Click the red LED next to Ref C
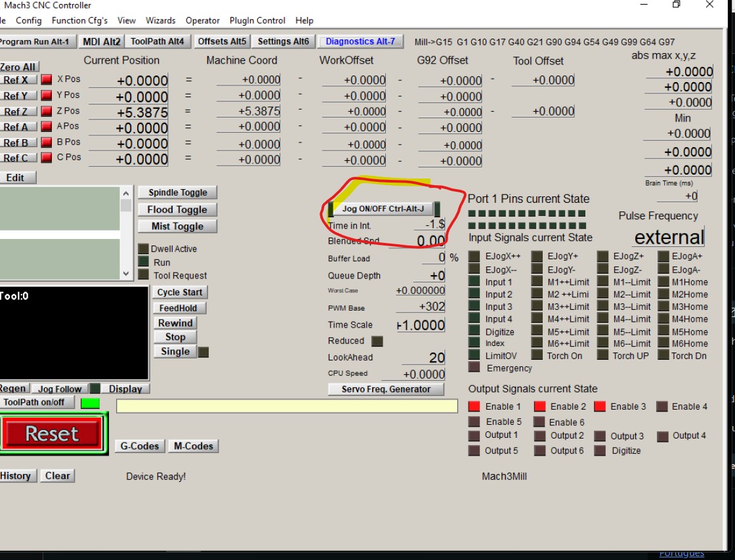This screenshot has width=735, height=560. [47, 158]
